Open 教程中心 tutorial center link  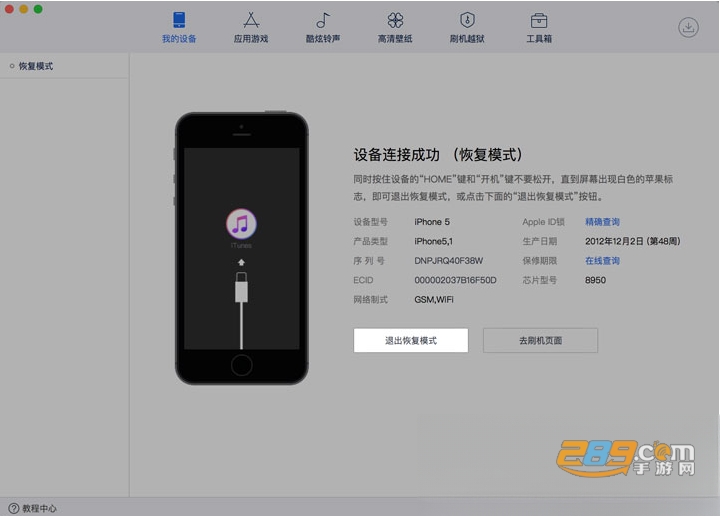pyautogui.click(x=39, y=508)
